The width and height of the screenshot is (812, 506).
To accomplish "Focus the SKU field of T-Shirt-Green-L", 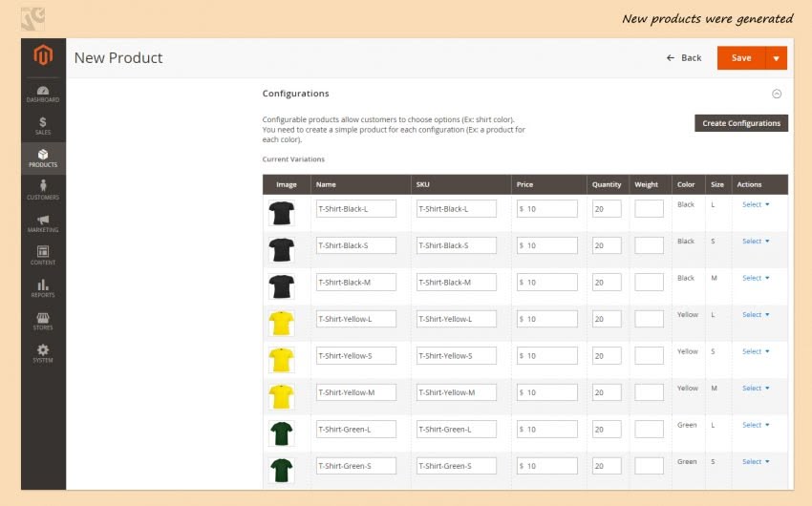I will 457,430.
